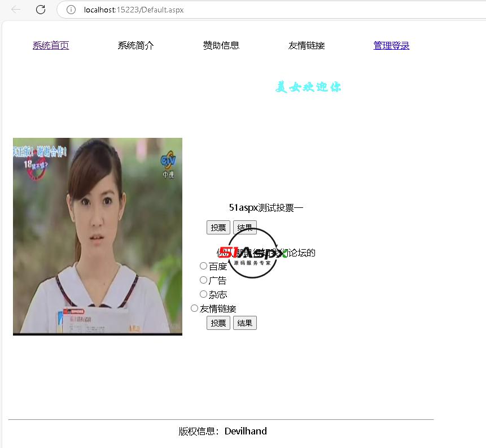Open the 管理登录 link
486x448 pixels.
[x=391, y=46]
